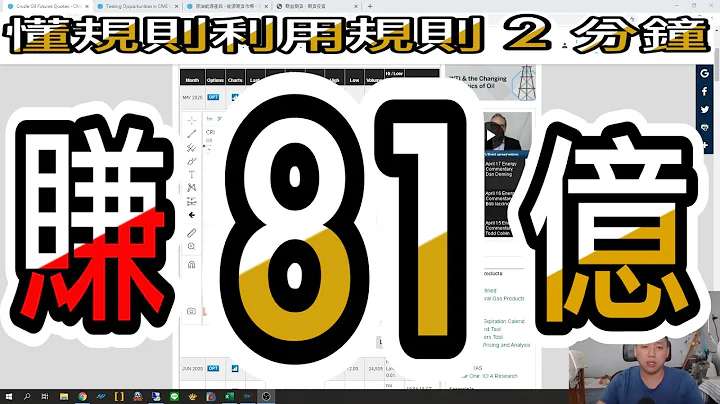Switch to Testing Opportunities in CME tab
Viewport: 720px width, 404px height.
[x=138, y=6]
